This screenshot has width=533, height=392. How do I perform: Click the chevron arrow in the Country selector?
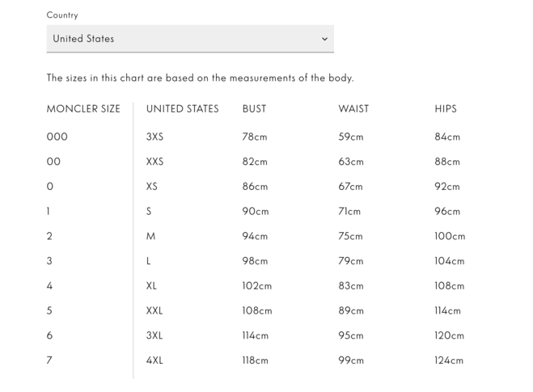click(x=324, y=39)
